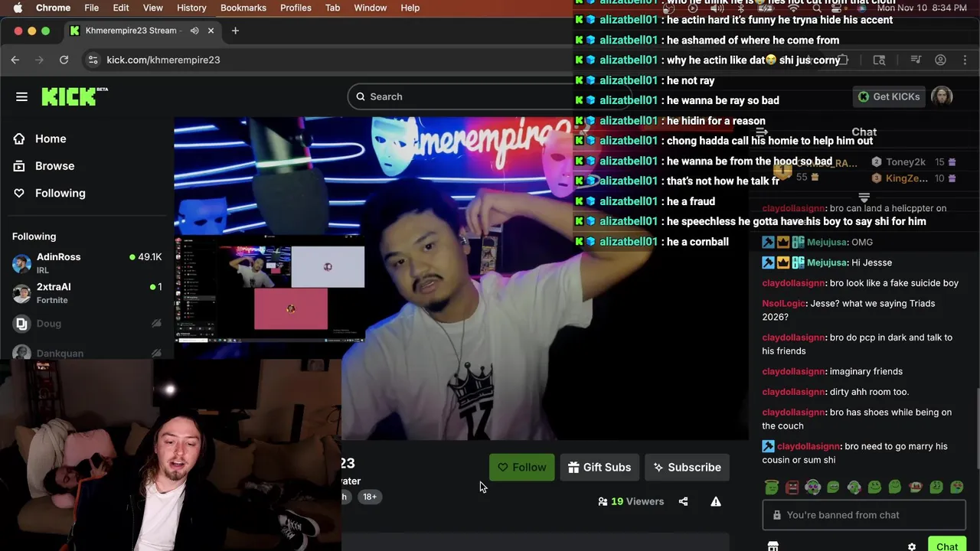Open AdinRoss followed channel
This screenshot has height=551, width=980.
pos(87,262)
